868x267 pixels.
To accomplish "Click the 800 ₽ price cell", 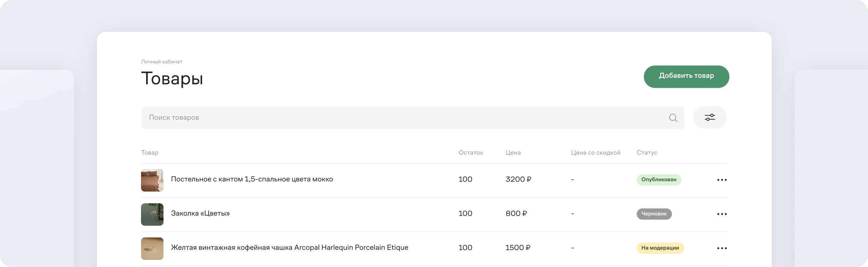I will (516, 213).
